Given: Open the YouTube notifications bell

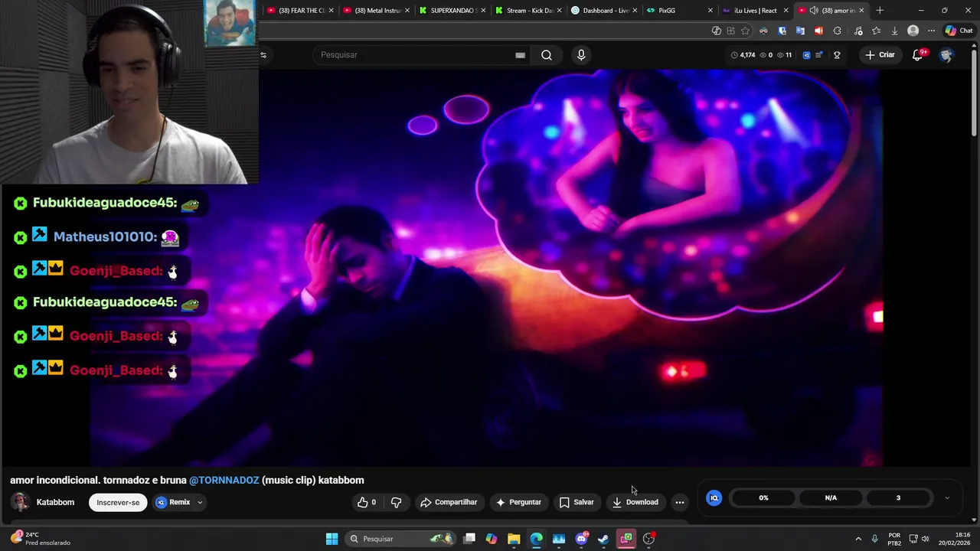Looking at the screenshot, I should coord(918,55).
